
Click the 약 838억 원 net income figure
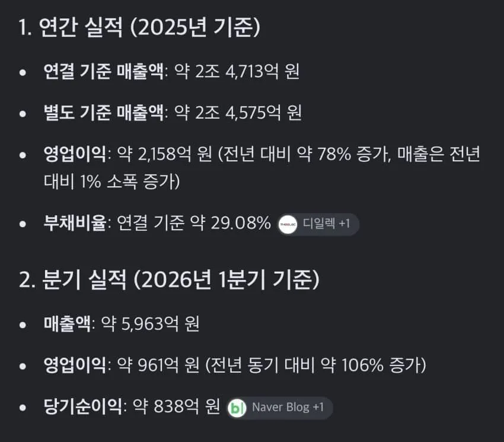176,406
